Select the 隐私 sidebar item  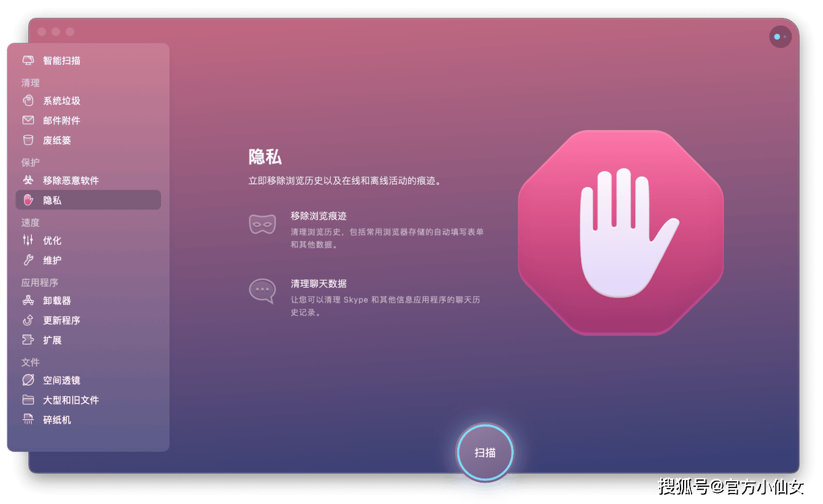point(88,200)
